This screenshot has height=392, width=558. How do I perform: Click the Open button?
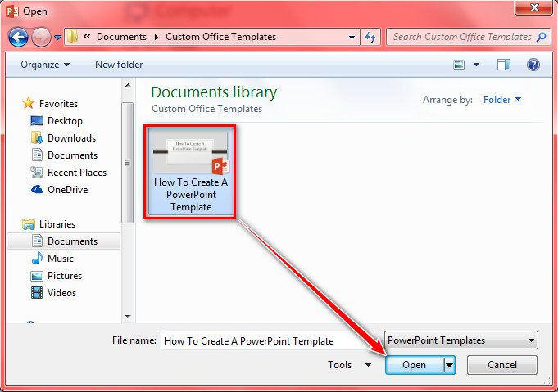click(x=415, y=365)
